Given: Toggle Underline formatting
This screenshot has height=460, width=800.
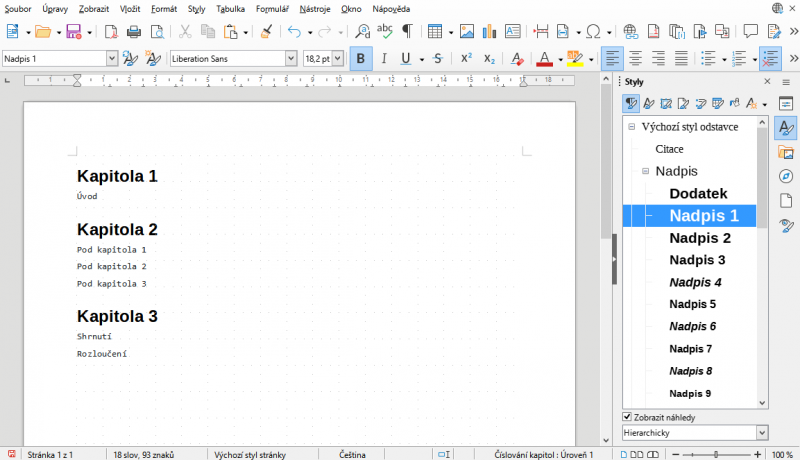Looking at the screenshot, I should [x=406, y=59].
